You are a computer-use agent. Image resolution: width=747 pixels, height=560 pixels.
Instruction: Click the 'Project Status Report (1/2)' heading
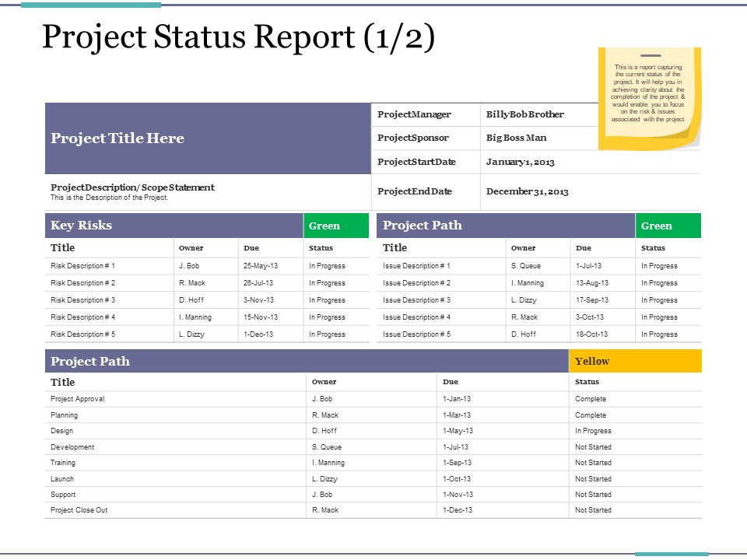238,37
